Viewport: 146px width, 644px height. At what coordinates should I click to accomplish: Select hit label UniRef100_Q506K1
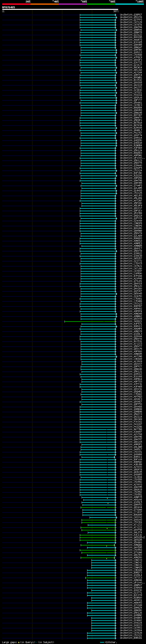(x=131, y=103)
